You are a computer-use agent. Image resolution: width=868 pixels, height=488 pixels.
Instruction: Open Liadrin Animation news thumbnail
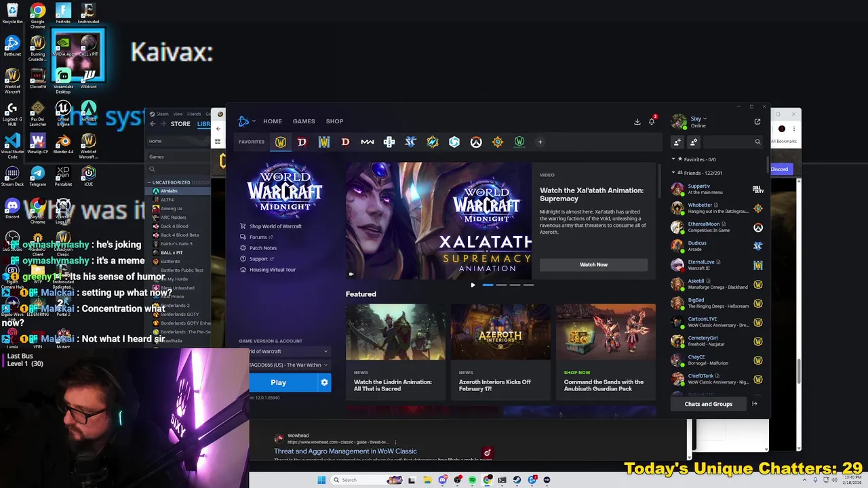[x=395, y=331]
